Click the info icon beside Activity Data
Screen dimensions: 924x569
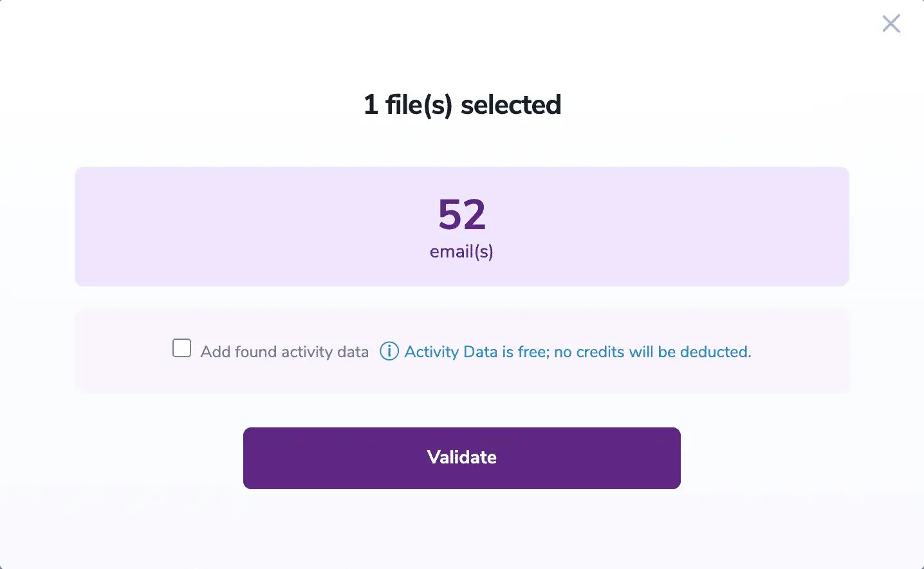tap(389, 351)
